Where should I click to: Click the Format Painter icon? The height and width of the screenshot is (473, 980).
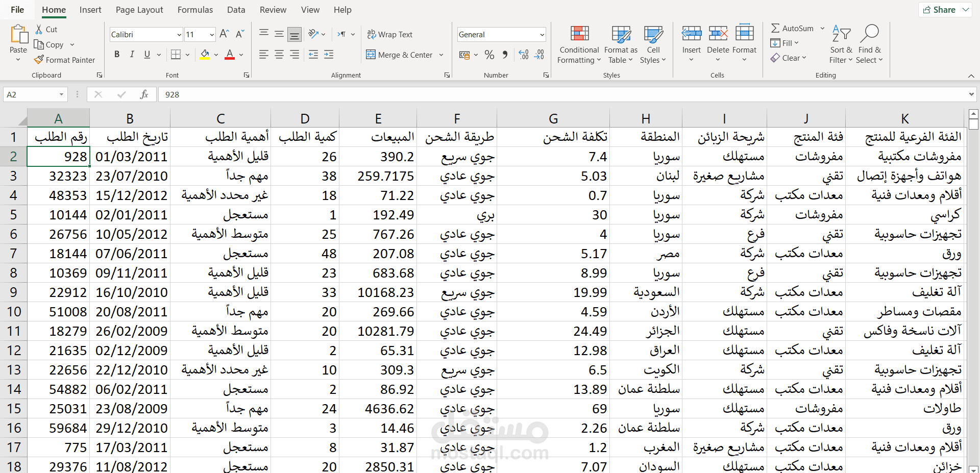(38, 60)
